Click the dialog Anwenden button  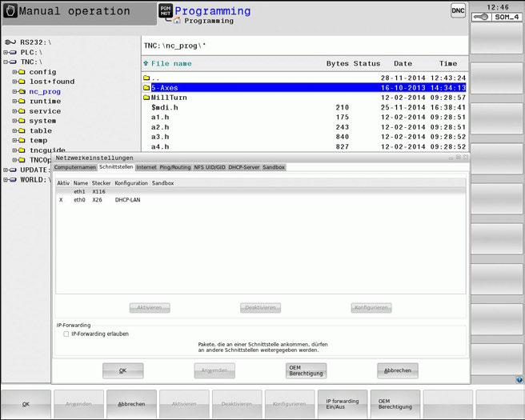[214, 370]
